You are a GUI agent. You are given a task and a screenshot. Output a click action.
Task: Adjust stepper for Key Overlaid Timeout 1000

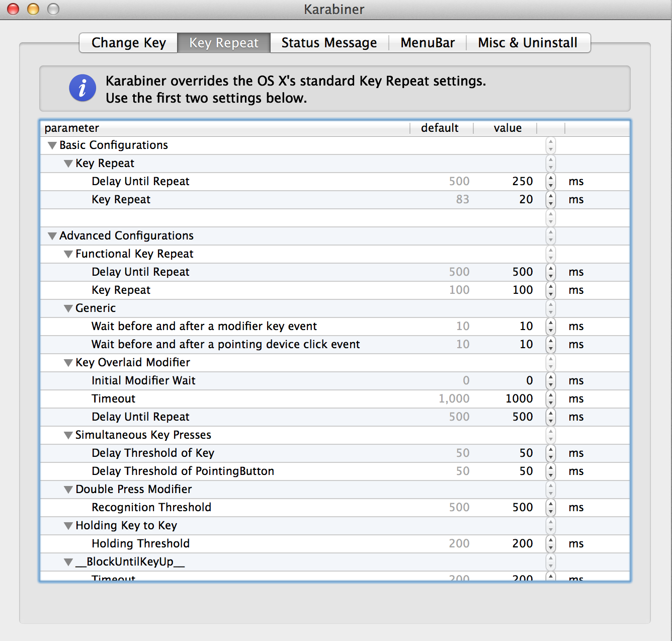tap(551, 399)
